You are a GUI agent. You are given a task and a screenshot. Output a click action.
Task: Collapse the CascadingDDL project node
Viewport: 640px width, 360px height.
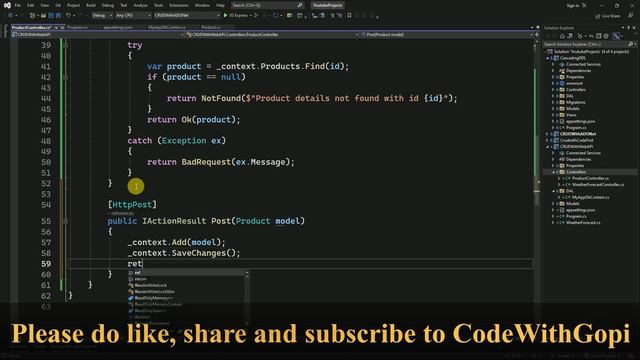[x=548, y=58]
